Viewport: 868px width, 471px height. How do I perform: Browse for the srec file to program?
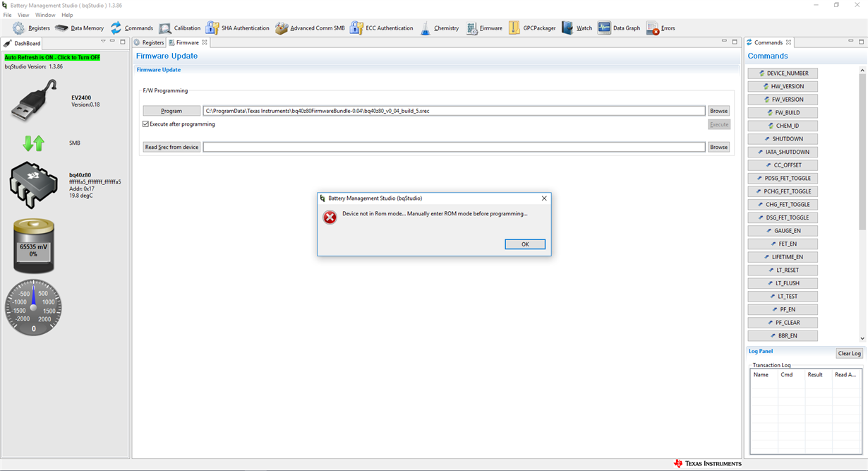719,111
